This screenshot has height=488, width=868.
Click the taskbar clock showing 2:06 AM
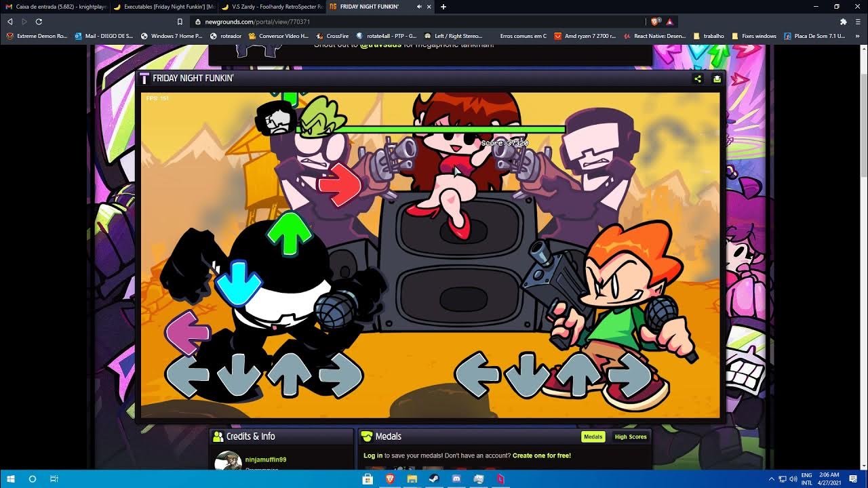(829, 479)
